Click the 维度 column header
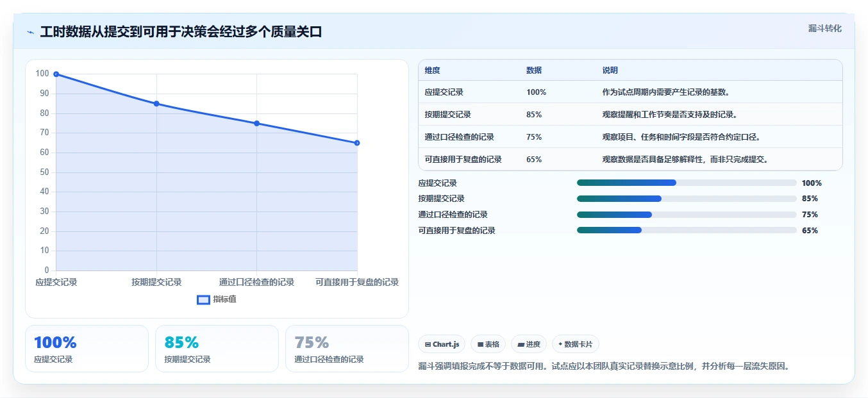The height and width of the screenshot is (398, 868). click(x=432, y=70)
